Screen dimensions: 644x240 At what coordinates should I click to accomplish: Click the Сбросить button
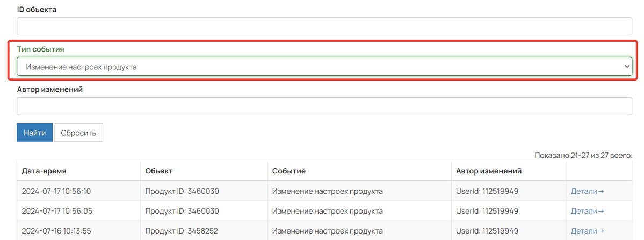coord(78,133)
